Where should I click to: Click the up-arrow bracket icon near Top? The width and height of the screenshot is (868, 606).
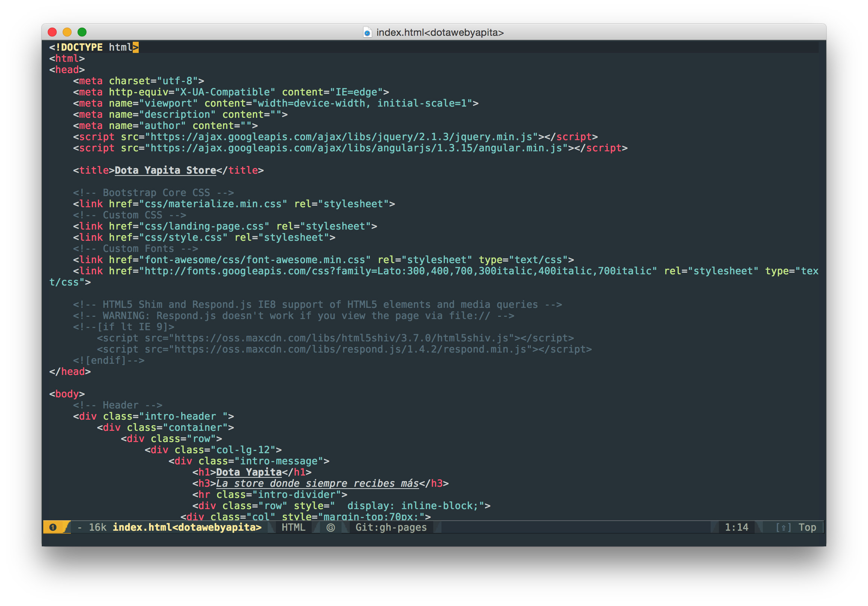[x=783, y=527]
